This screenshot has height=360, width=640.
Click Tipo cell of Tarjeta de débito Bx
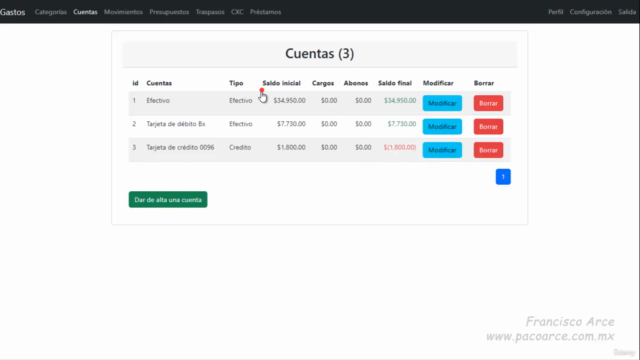(x=240, y=124)
